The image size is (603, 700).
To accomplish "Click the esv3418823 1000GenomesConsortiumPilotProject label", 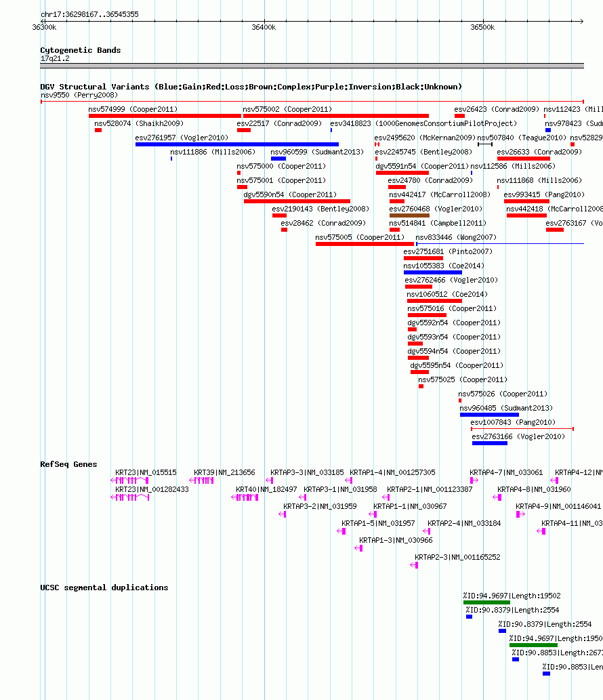I will click(423, 123).
